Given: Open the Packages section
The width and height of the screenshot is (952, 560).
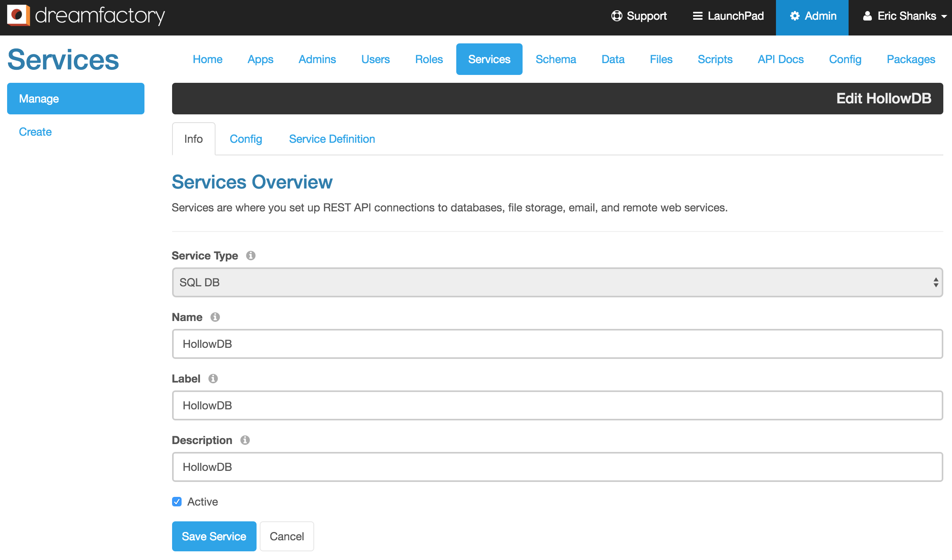Looking at the screenshot, I should [x=911, y=59].
